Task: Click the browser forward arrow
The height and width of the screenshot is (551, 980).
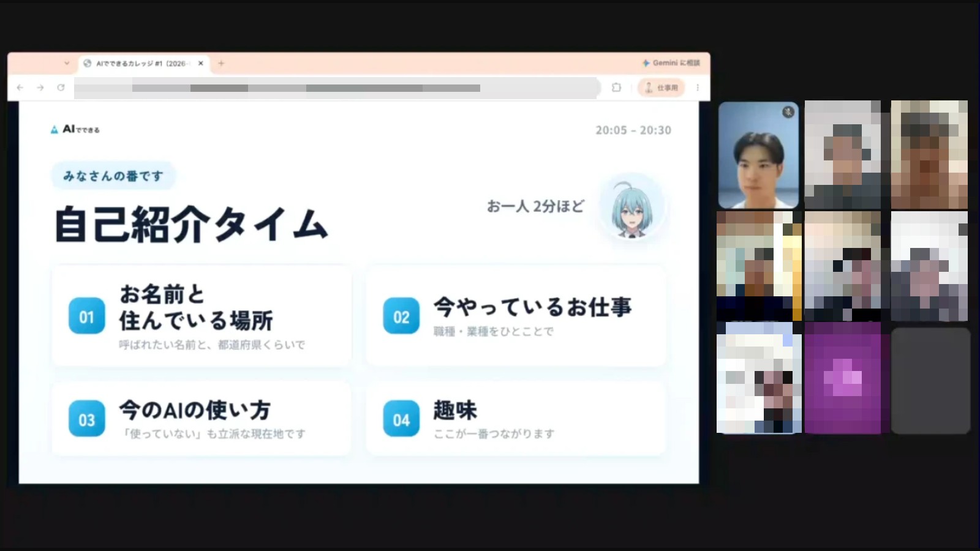Action: pos(40,88)
